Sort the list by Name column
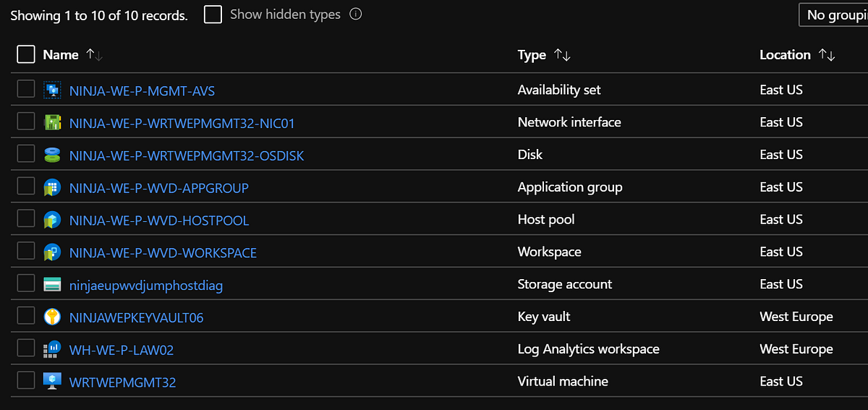The width and height of the screenshot is (868, 410). (x=94, y=55)
